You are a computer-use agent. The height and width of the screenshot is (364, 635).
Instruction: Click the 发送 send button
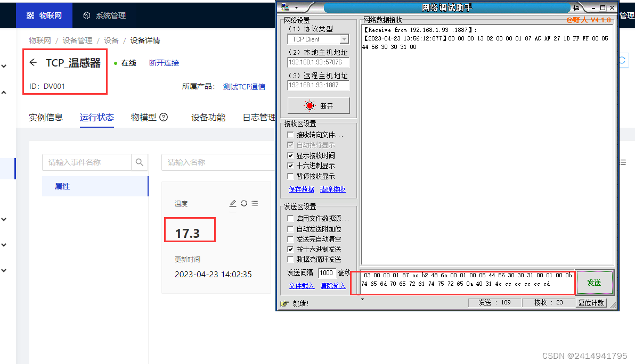595,283
